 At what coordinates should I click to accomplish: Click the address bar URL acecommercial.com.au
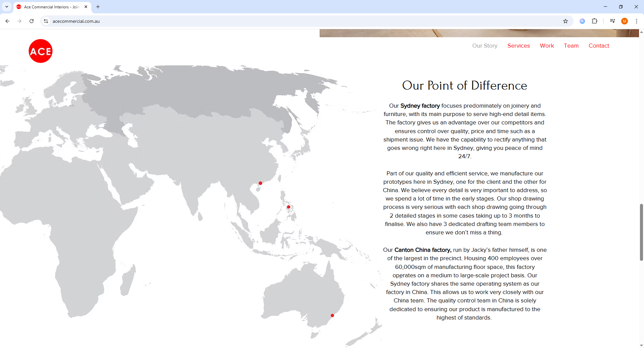76,21
